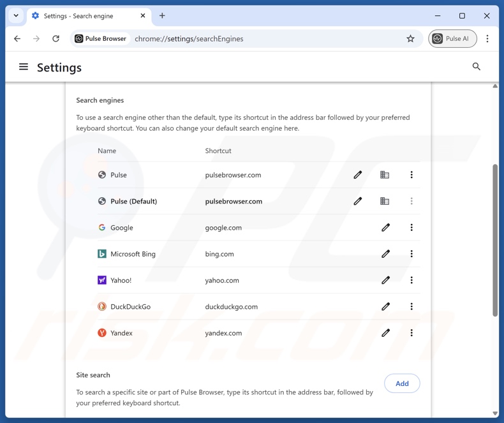
Task: Select the yahoo.com shortcut text
Action: (x=222, y=280)
